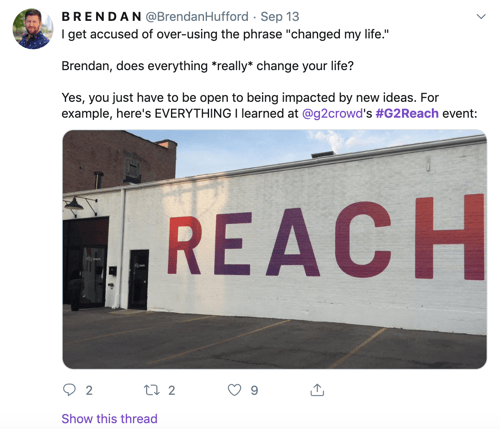Open the @BrendanHufford handle link
500x429 pixels.
(x=197, y=16)
